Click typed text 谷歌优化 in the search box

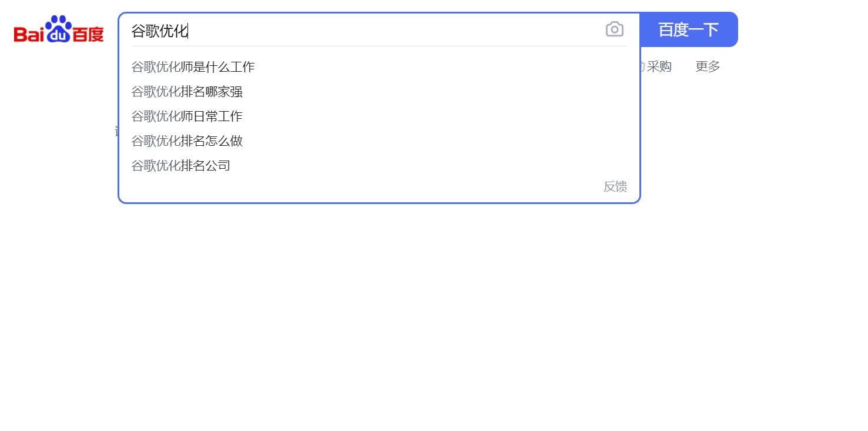(159, 31)
